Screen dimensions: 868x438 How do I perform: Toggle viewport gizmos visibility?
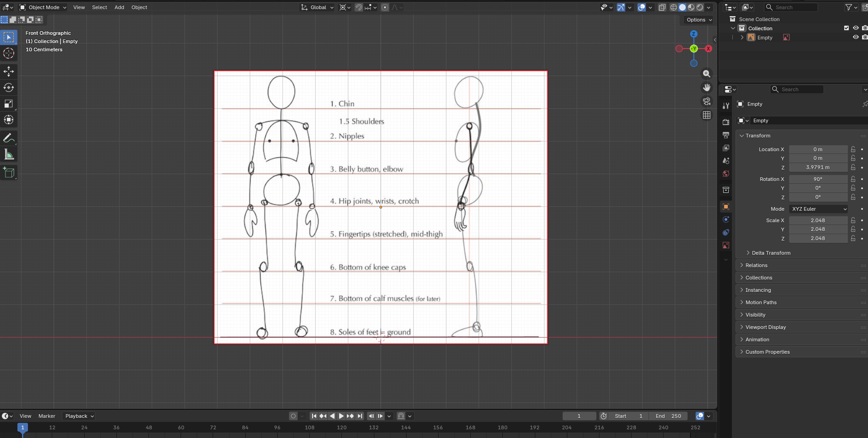(621, 7)
